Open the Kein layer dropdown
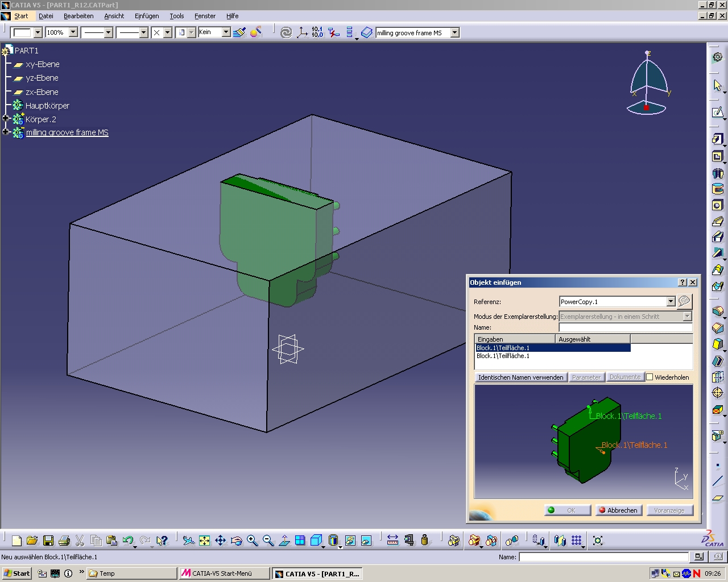Viewport: 728px width, 582px height. pyautogui.click(x=226, y=32)
